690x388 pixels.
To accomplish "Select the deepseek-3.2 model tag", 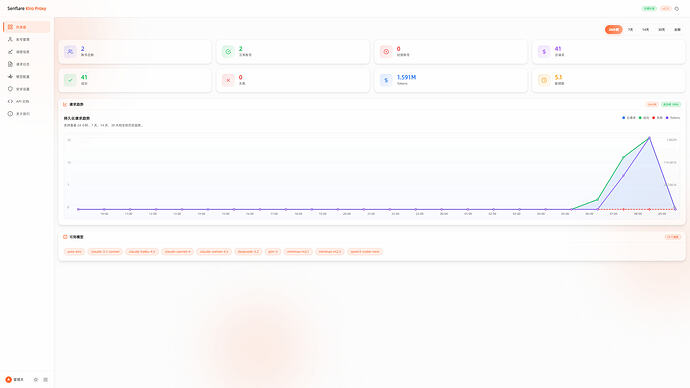I will tap(248, 252).
